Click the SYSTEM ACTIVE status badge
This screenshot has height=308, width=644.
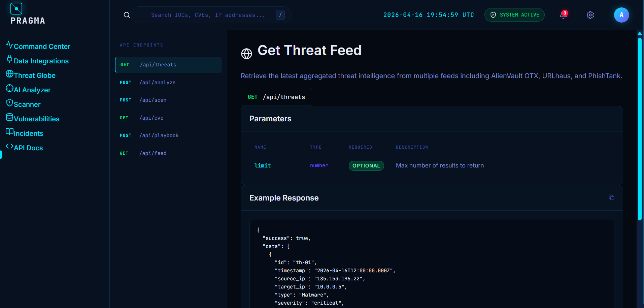[x=514, y=15]
